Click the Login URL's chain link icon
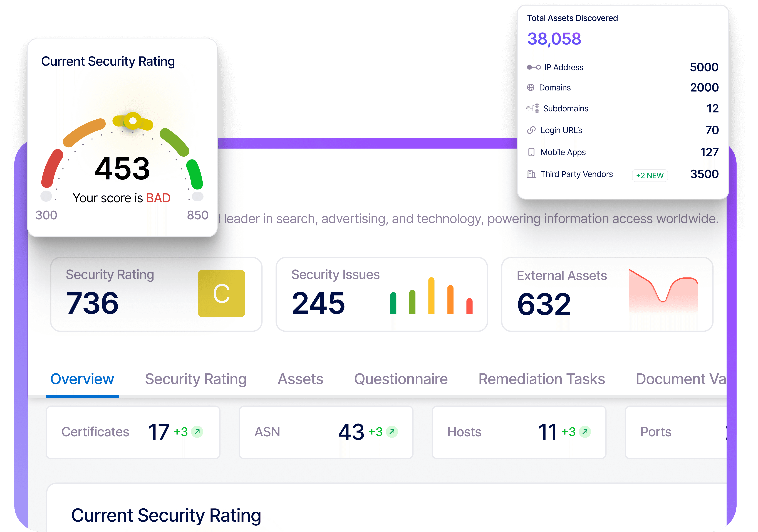The height and width of the screenshot is (532, 758). click(531, 130)
